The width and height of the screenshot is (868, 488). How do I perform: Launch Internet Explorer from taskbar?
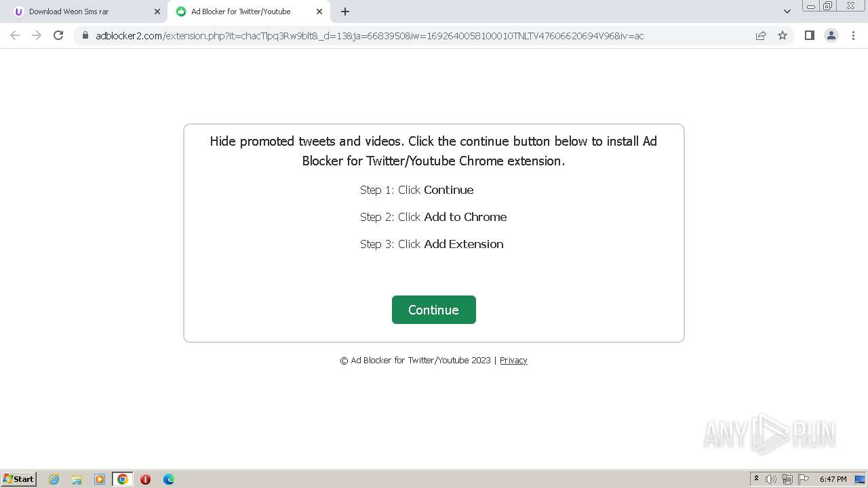point(54,479)
